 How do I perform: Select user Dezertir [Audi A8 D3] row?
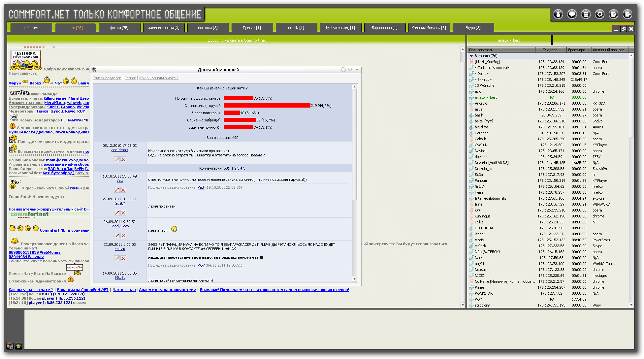(x=548, y=163)
